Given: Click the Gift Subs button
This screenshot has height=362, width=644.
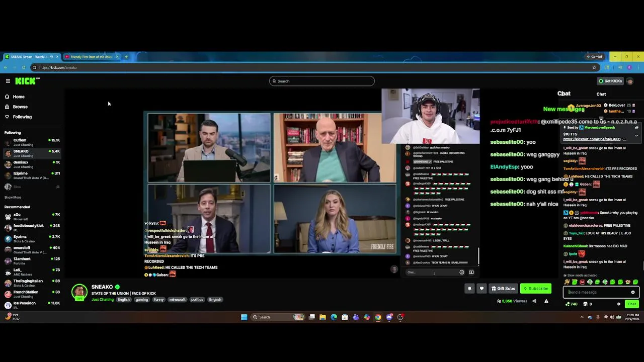Looking at the screenshot, I should click(503, 289).
